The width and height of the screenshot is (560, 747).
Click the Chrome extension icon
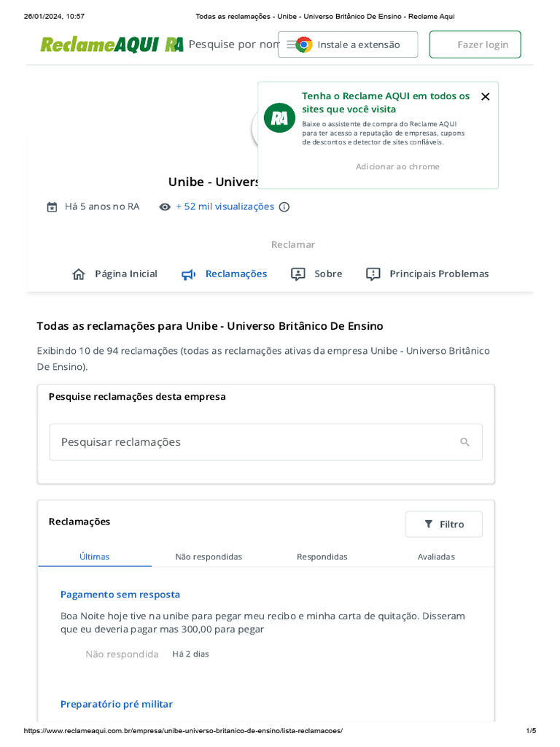pyautogui.click(x=304, y=44)
